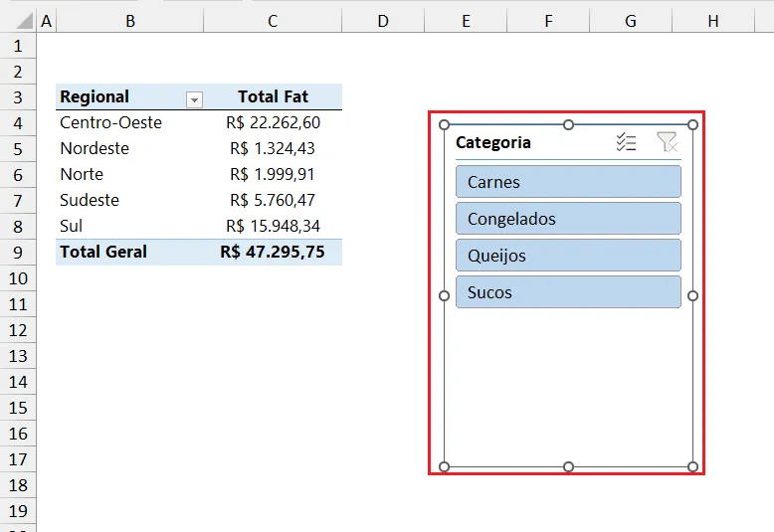Click the Total Fat header cell
The image size is (774, 532).
click(x=273, y=96)
